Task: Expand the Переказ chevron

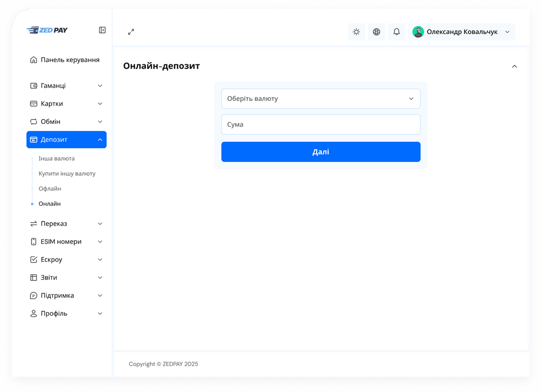Action: 100,224
